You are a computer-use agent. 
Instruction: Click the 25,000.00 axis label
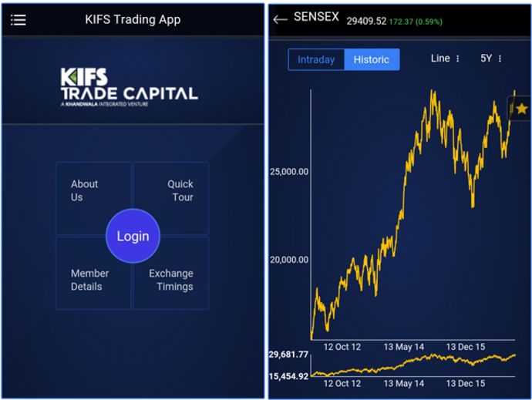[289, 171]
